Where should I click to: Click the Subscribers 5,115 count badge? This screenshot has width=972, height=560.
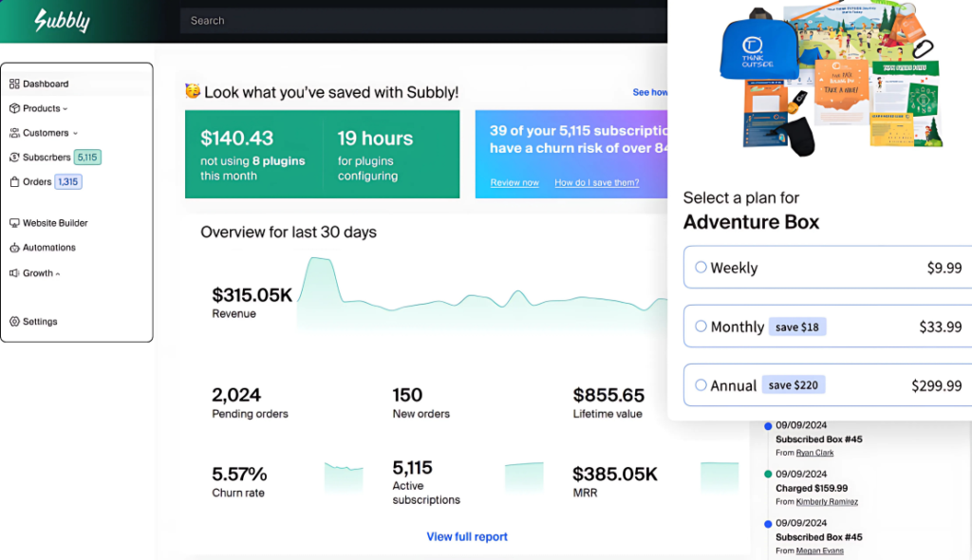(x=87, y=158)
